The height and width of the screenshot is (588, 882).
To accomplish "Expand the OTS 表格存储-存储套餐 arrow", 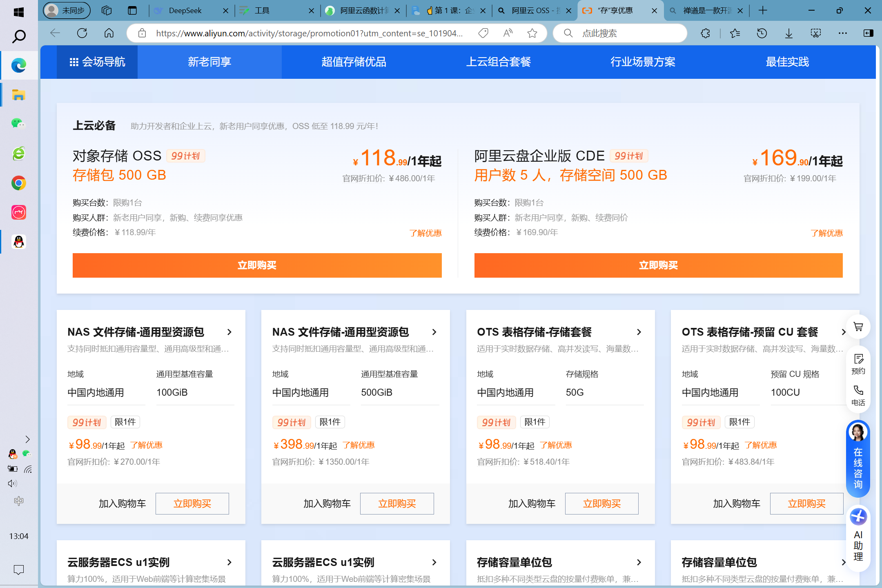I will pyautogui.click(x=639, y=332).
